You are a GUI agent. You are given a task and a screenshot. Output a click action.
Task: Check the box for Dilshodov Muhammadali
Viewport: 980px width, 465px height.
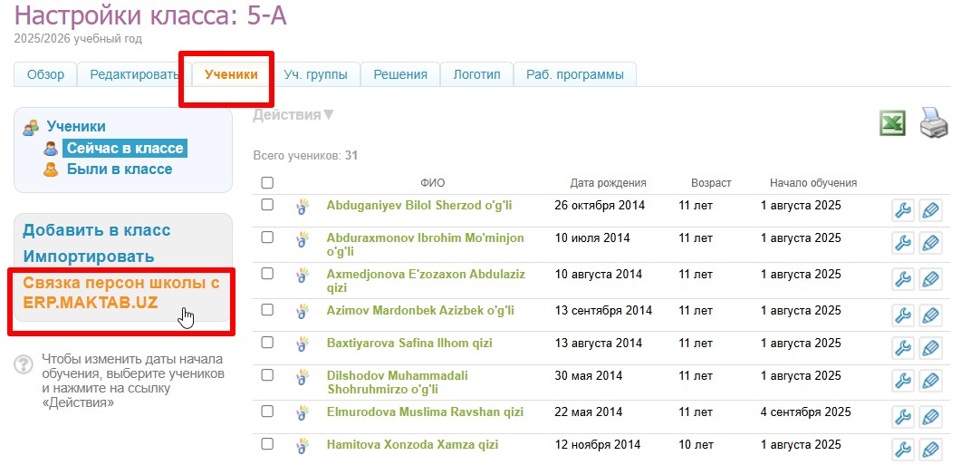pyautogui.click(x=267, y=375)
